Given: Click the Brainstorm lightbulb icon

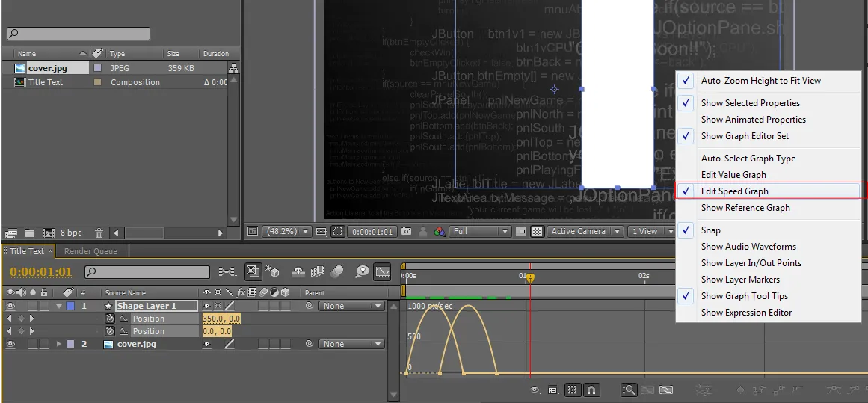Looking at the screenshot, I should click(x=363, y=271).
